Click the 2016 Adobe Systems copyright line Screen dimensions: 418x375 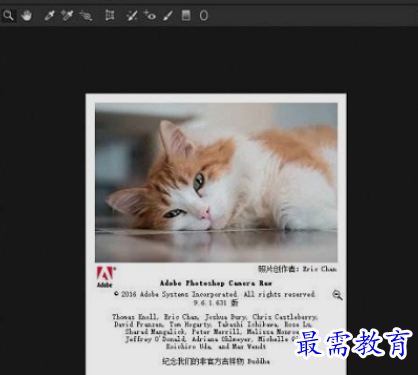coord(214,294)
